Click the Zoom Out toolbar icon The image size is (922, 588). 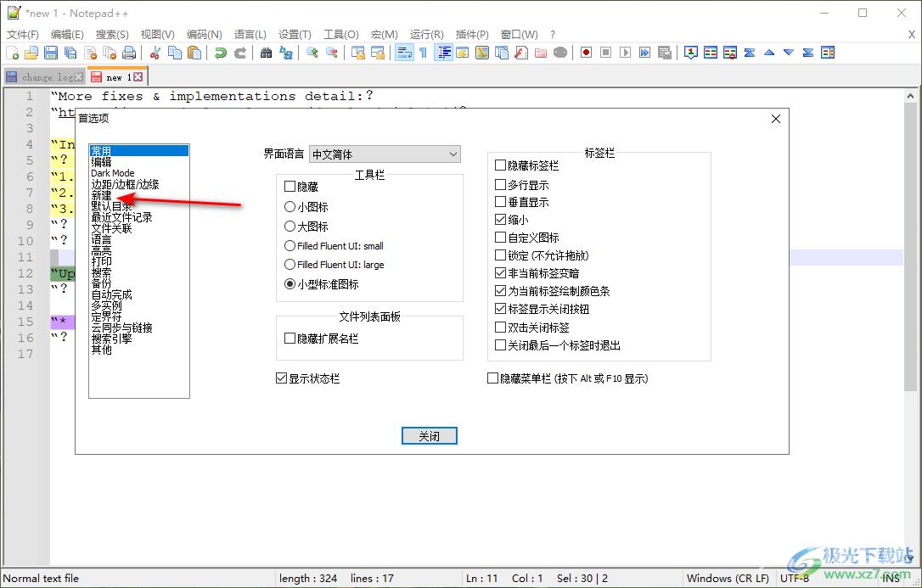coord(332,53)
